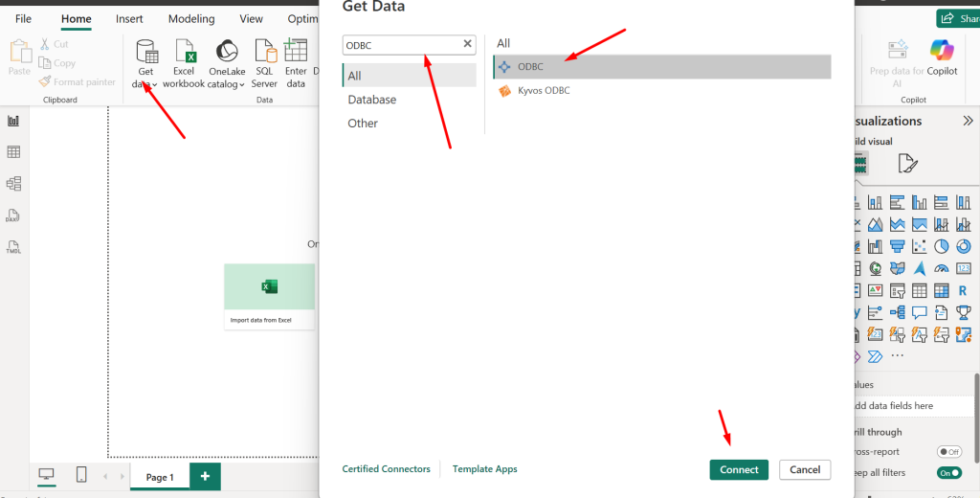This screenshot has height=498, width=980.
Task: Insert the Q&A speech bubble visual
Action: (919, 312)
